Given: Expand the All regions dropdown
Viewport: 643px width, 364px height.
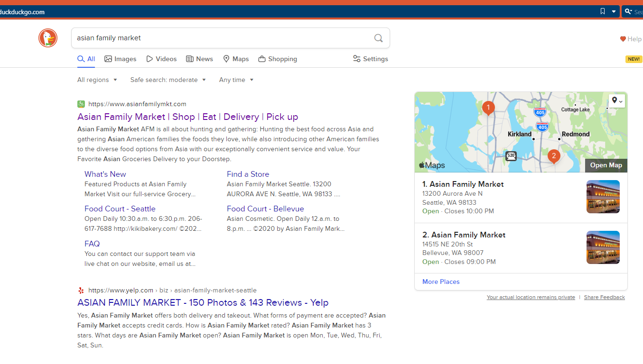Looking at the screenshot, I should tap(97, 80).
